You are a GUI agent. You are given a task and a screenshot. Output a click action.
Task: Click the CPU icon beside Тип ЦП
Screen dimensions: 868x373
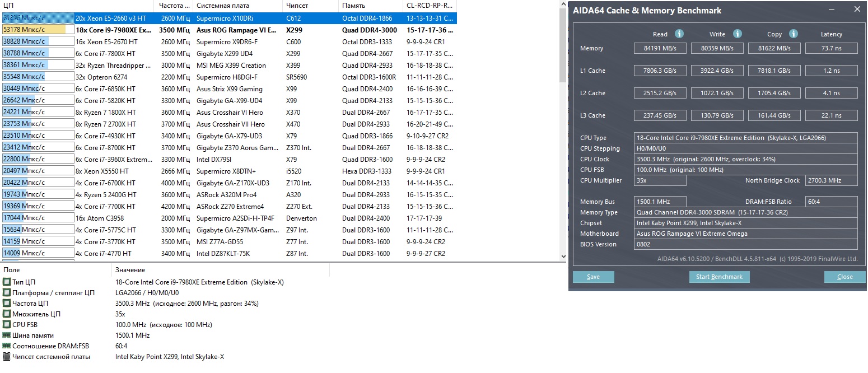7,282
